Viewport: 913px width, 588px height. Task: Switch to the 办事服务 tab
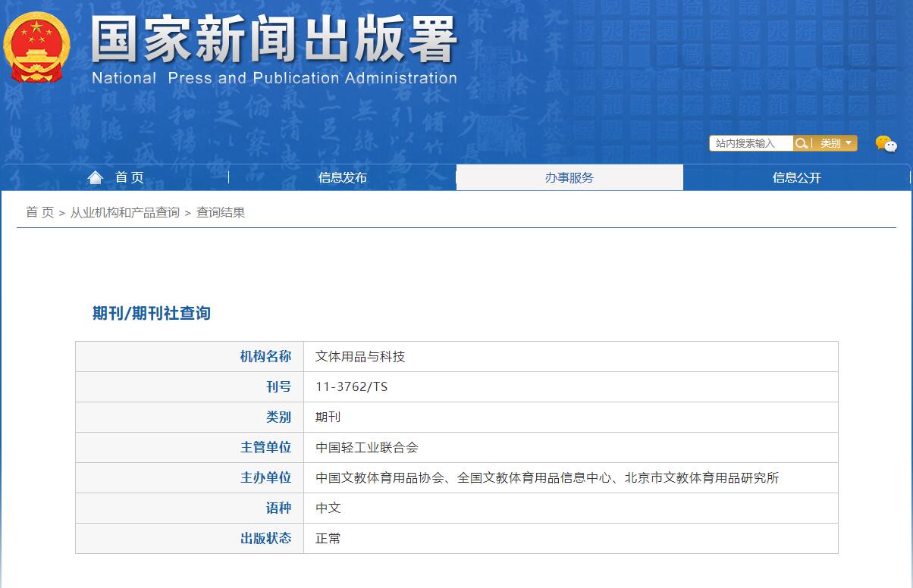point(569,177)
